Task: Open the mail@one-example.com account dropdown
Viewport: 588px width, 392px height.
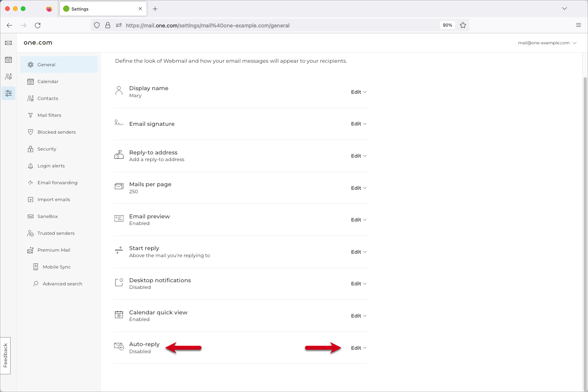Action: 547,43
